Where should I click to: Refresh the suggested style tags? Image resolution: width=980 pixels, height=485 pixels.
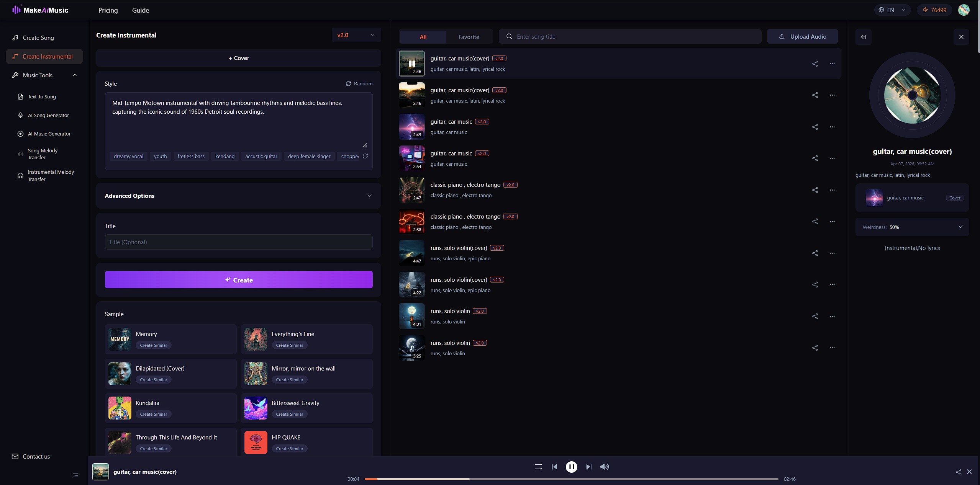click(x=365, y=156)
